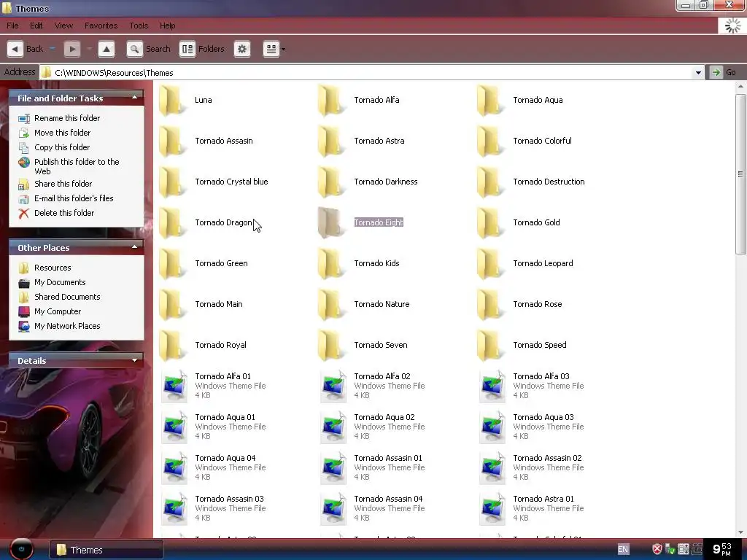Go to My Network Places
The width and height of the screenshot is (747, 560).
[x=67, y=326]
